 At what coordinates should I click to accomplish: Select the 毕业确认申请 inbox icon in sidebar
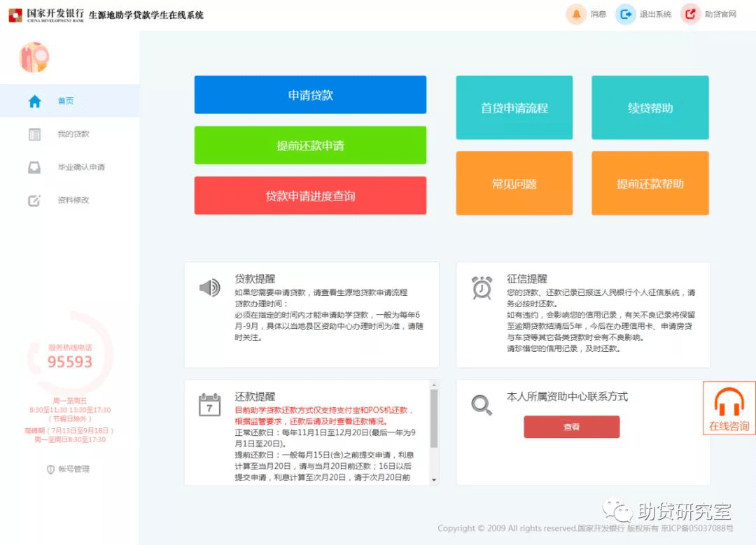pos(34,167)
